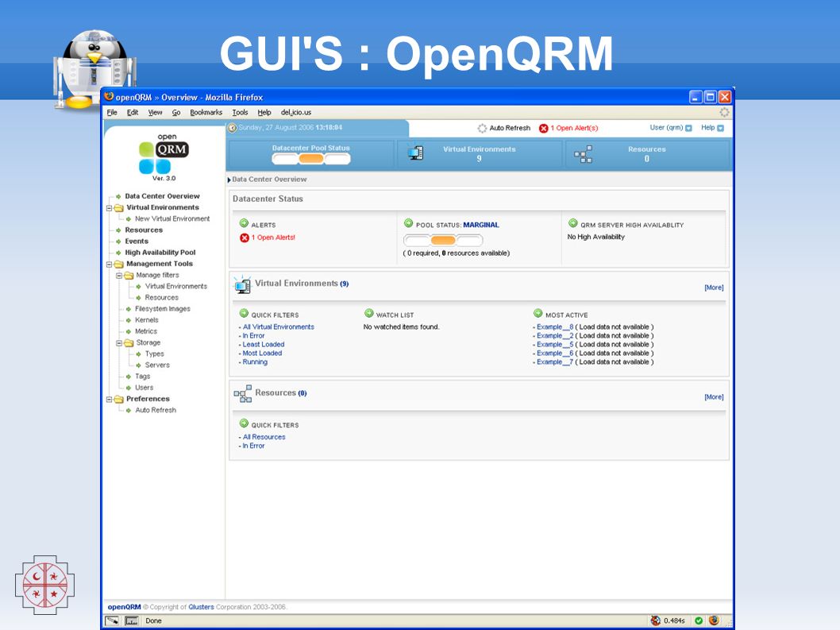Select Metrics in the tree
The image size is (840, 630).
tap(146, 331)
